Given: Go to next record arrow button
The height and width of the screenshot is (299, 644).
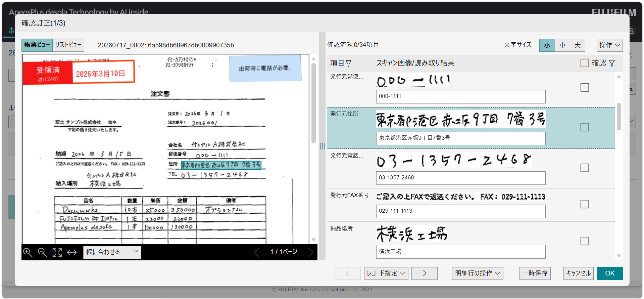Looking at the screenshot, I should tap(424, 273).
